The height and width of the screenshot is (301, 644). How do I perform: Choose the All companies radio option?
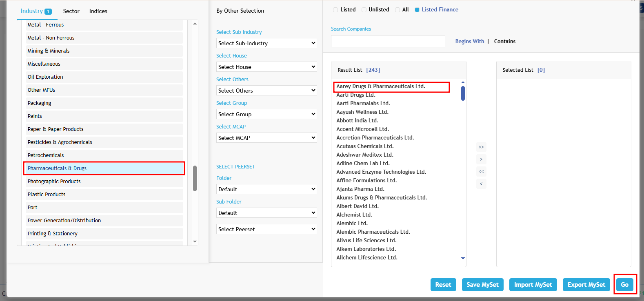[x=398, y=10]
